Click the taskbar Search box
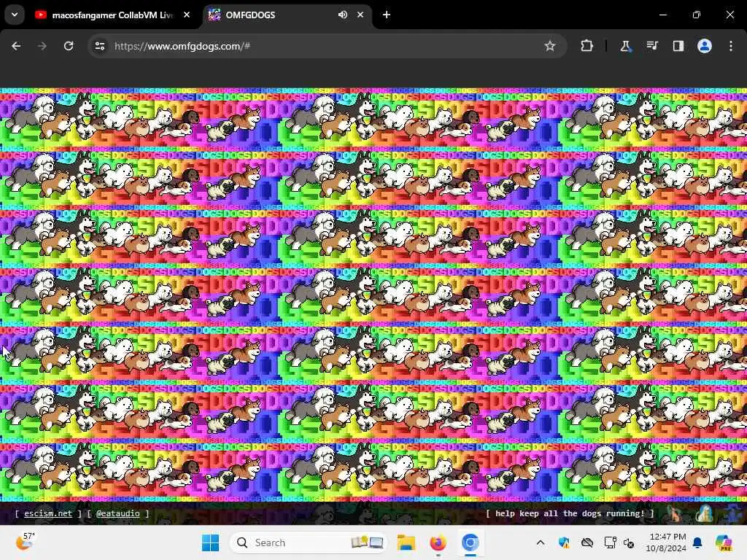Screen dimensions: 747x560 click(308, 542)
